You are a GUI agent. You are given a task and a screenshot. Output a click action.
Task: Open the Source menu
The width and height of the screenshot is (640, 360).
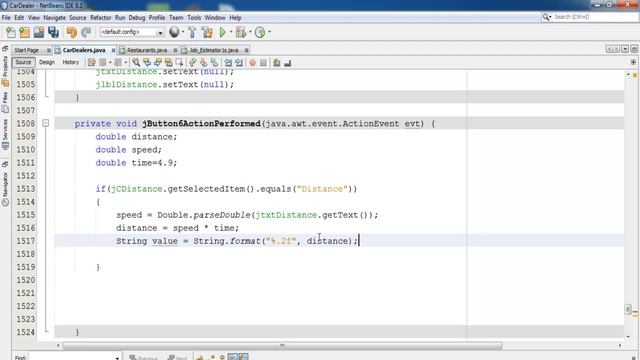pyautogui.click(x=78, y=18)
